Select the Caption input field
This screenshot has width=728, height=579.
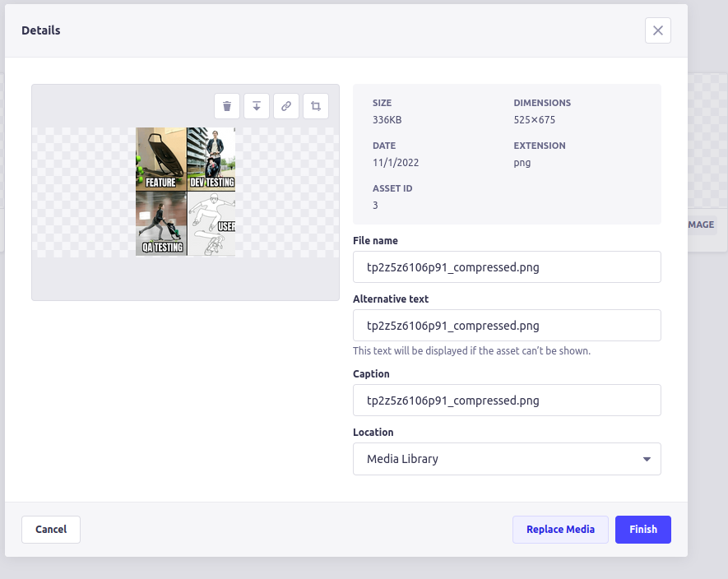(506, 400)
